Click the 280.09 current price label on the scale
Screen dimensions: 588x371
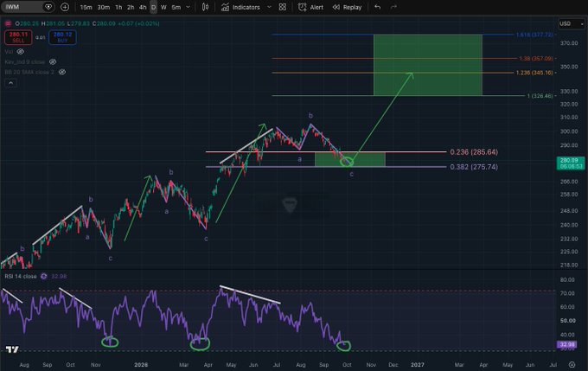(x=571, y=163)
